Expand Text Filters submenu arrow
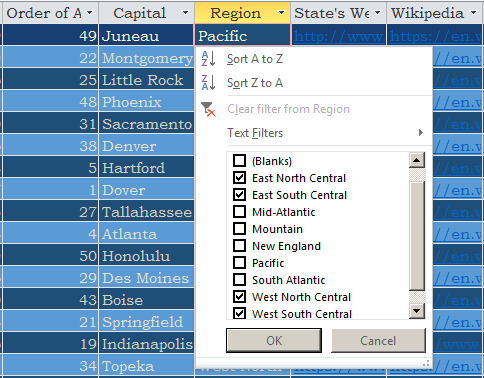The image size is (484, 378). [x=421, y=133]
